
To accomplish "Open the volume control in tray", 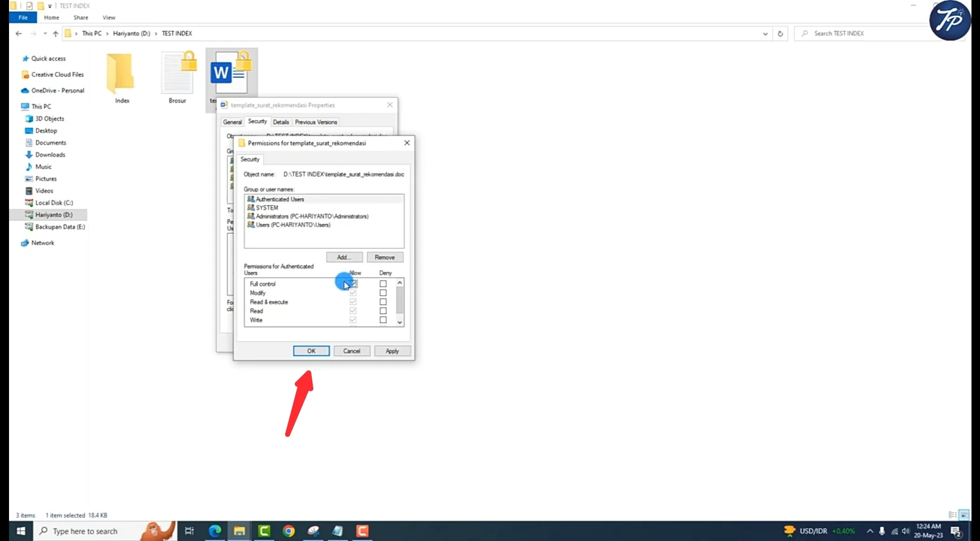I will (906, 531).
